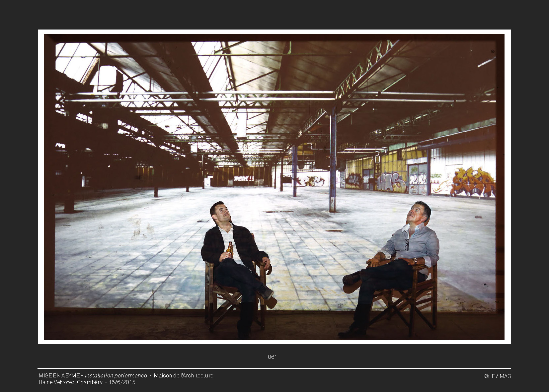Click the © IF / MAS credit
The height and width of the screenshot is (392, 549).
pos(497,376)
